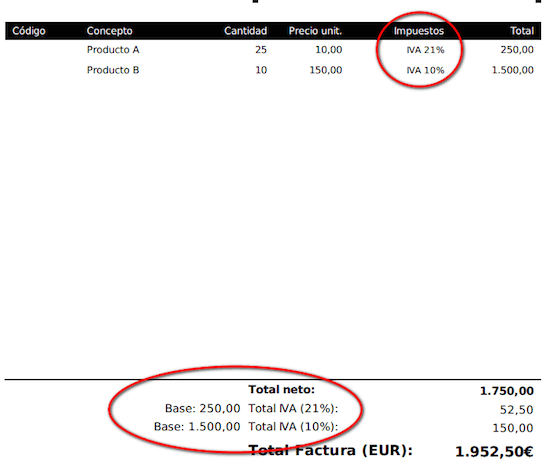Click the 1.952,50€ invoice total
550x464 pixels.
point(494,451)
